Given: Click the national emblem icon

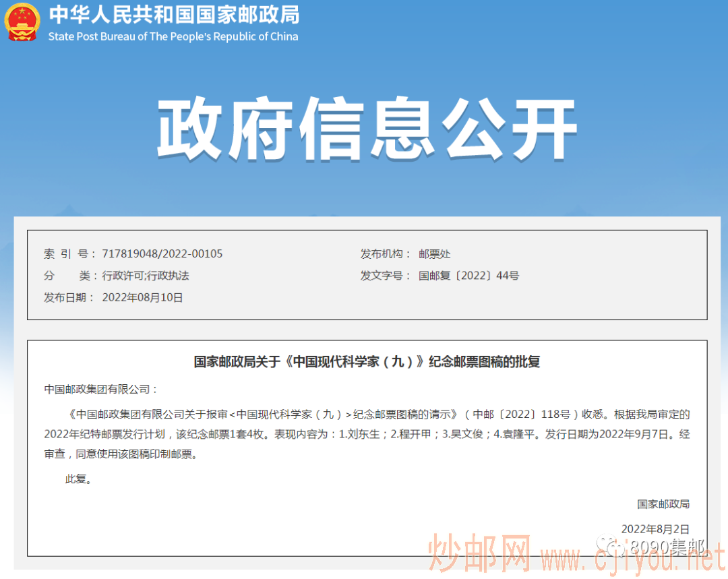Looking at the screenshot, I should (x=22, y=22).
